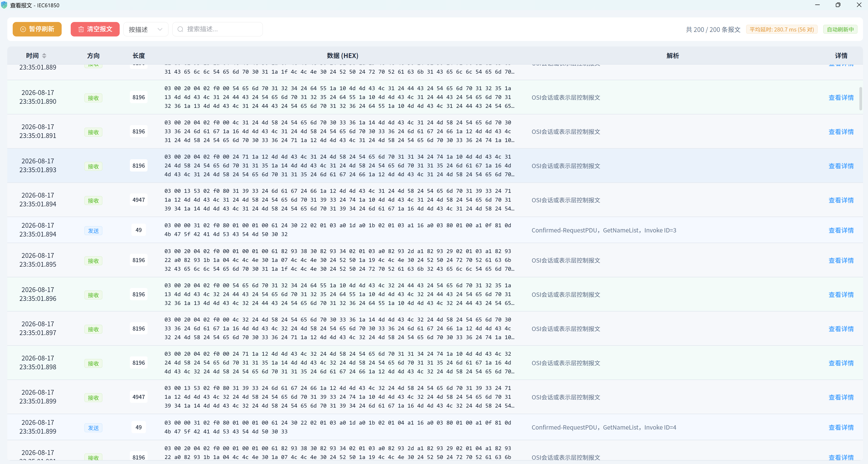The width and height of the screenshot is (868, 464).
Task: Expand the dropdown chevron next to 按描述
Action: pos(160,29)
